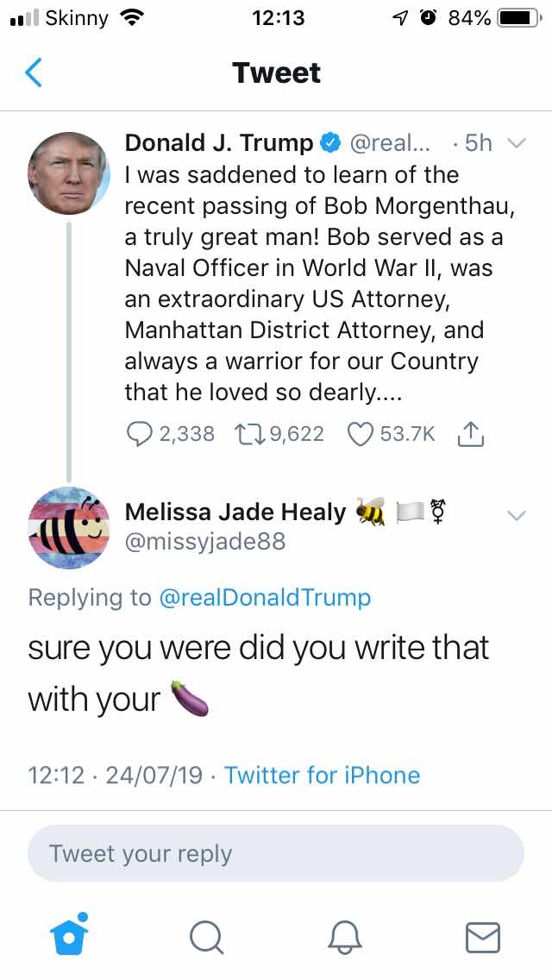Open the Home tab icon

tap(69, 934)
